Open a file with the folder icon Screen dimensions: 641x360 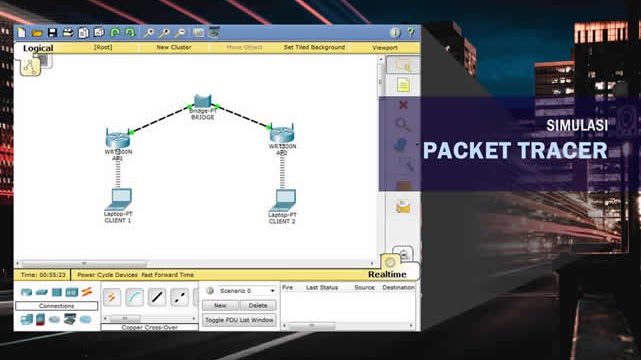coord(37,33)
